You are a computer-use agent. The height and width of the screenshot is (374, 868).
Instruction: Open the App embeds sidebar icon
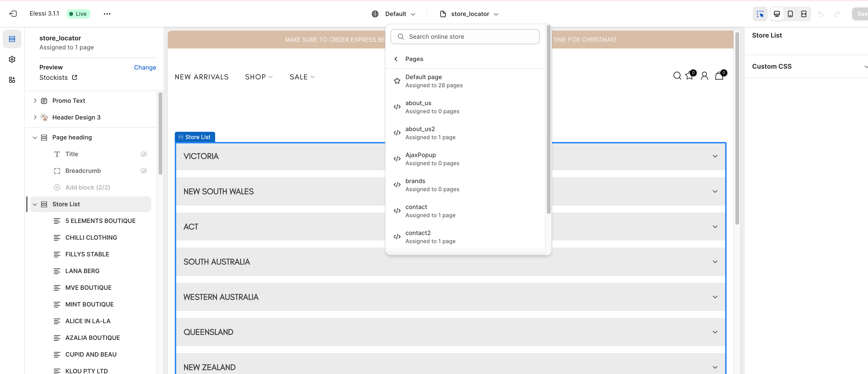click(x=12, y=80)
